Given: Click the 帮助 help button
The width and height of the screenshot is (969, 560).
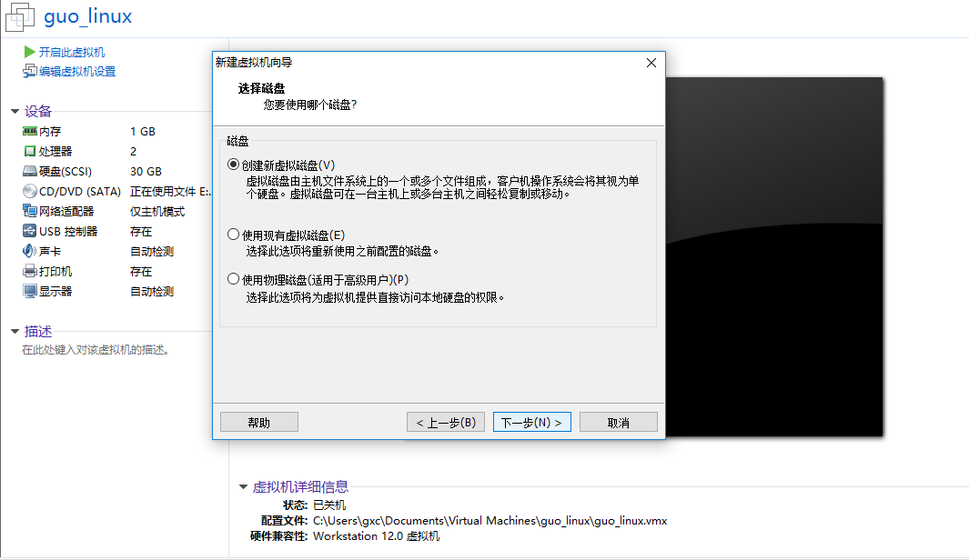Looking at the screenshot, I should pyautogui.click(x=259, y=423).
